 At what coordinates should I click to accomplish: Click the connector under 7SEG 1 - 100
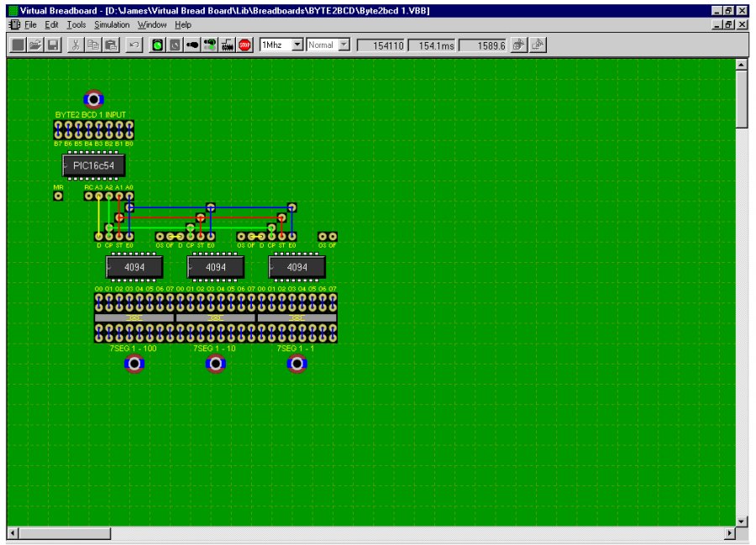[x=134, y=364]
